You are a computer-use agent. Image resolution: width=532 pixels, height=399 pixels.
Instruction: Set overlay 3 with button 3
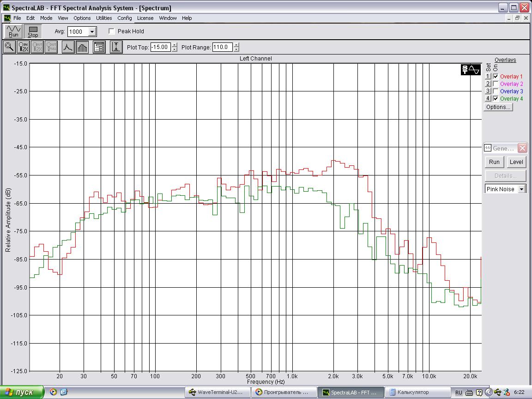(x=488, y=91)
